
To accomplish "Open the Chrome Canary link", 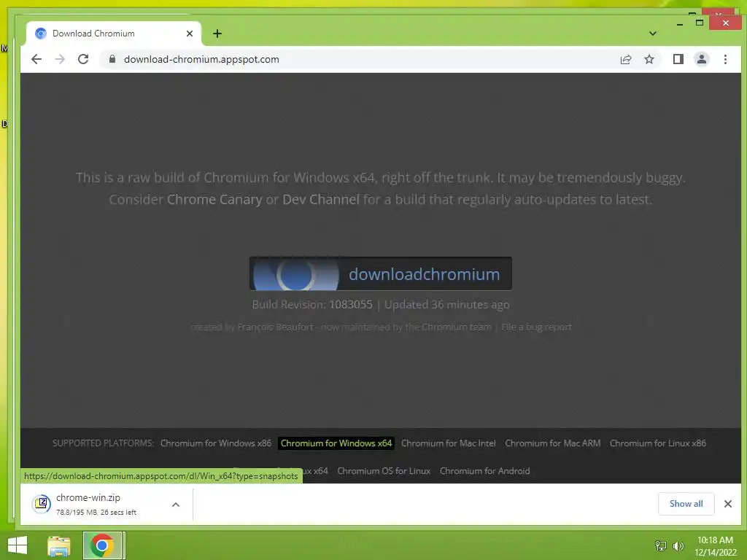I will click(x=214, y=200).
